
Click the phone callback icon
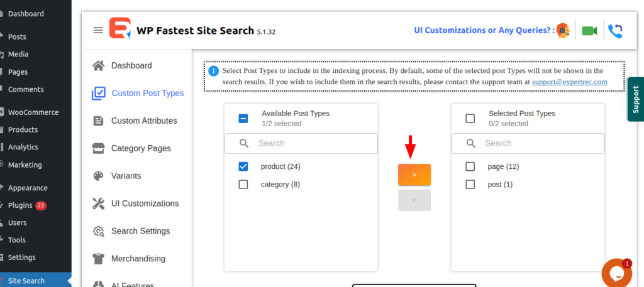tap(616, 31)
